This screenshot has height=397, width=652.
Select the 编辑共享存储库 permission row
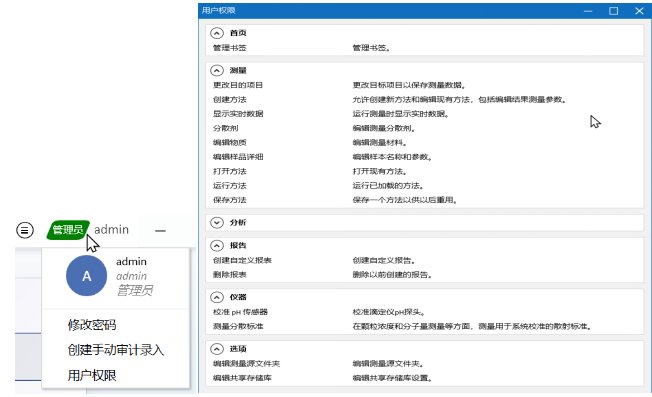424,378
